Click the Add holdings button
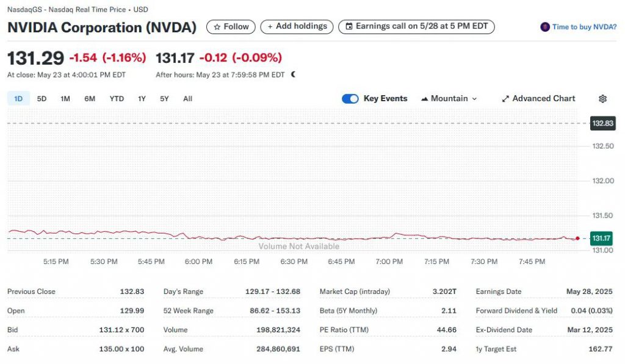625x364 pixels. pyautogui.click(x=297, y=27)
